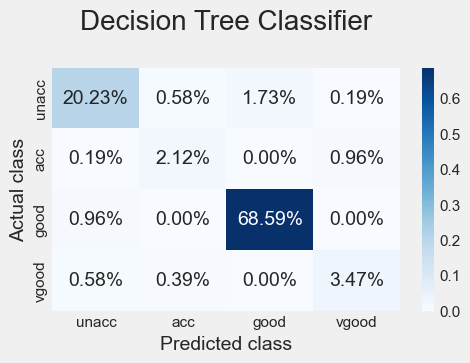Click the 0.96% cell in good row

tap(95, 219)
